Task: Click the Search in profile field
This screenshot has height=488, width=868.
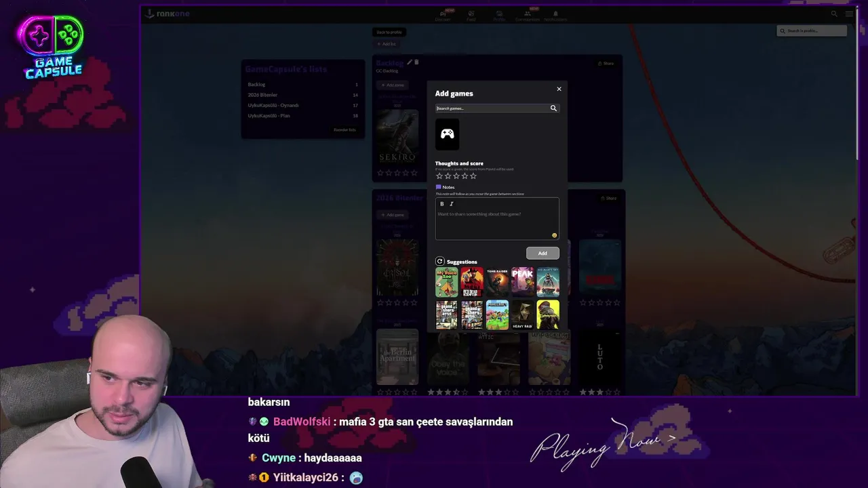Action: (812, 30)
